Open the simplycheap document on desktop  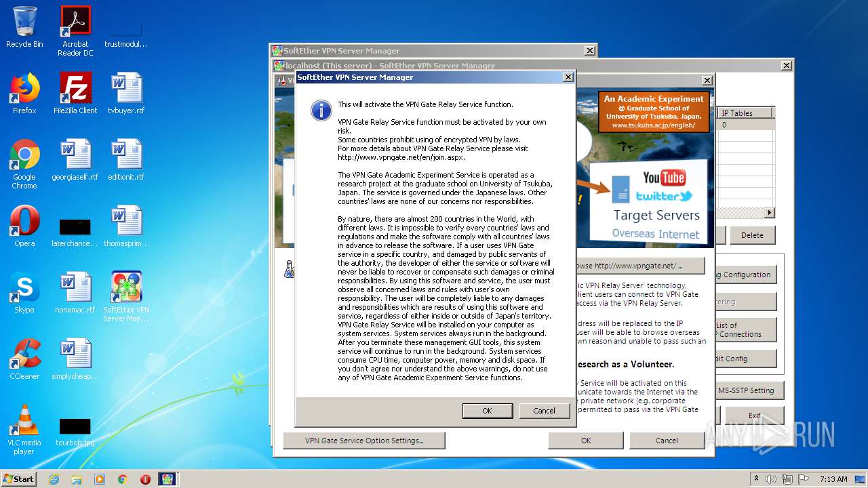(75, 359)
